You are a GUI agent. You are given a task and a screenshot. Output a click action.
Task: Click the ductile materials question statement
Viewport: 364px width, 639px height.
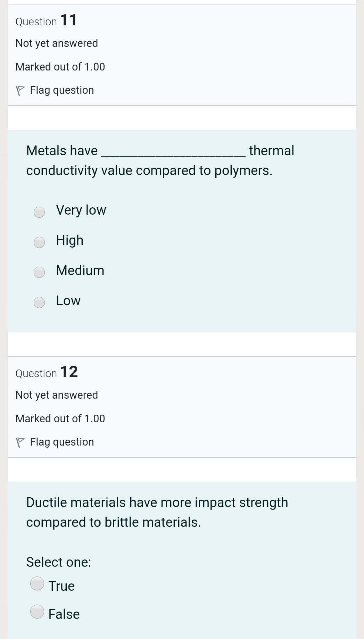pyautogui.click(x=157, y=512)
